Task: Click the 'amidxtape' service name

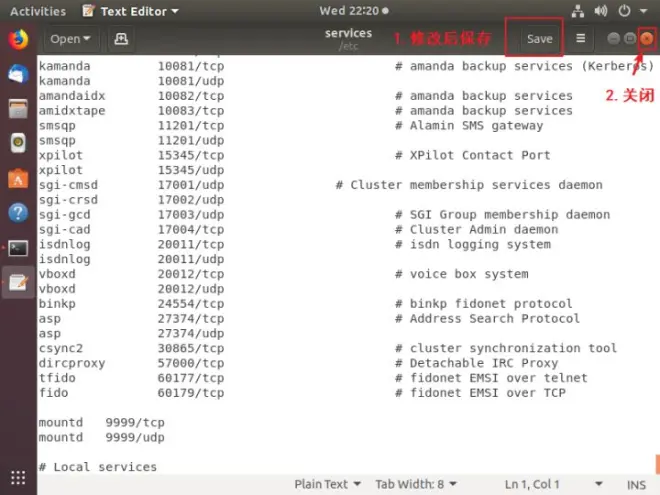Action: [72, 111]
